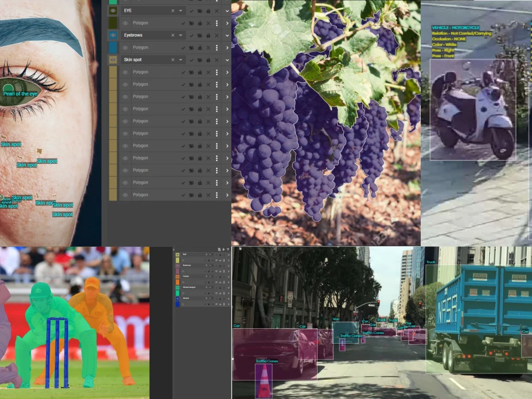Open the dropdown beside the Batsman class name

(212, 265)
